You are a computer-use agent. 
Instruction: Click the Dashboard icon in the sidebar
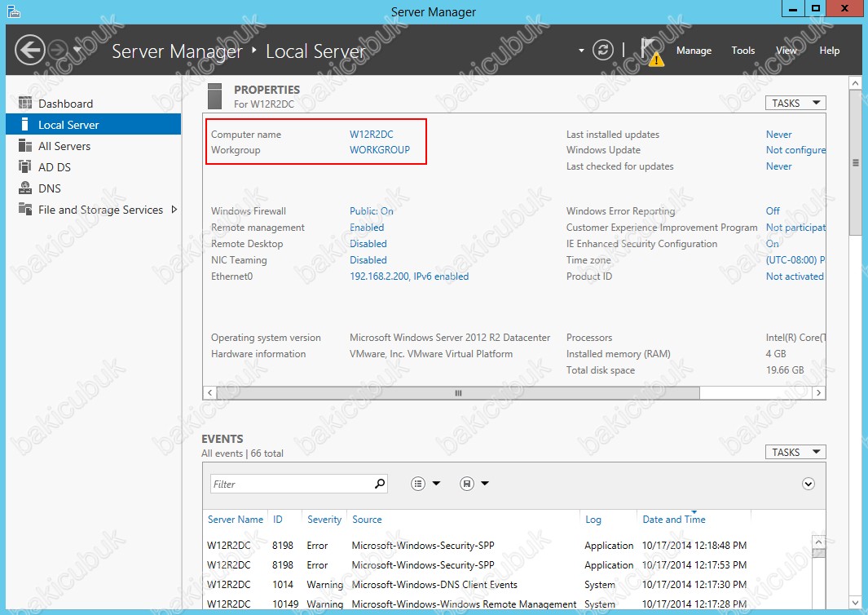tap(25, 103)
